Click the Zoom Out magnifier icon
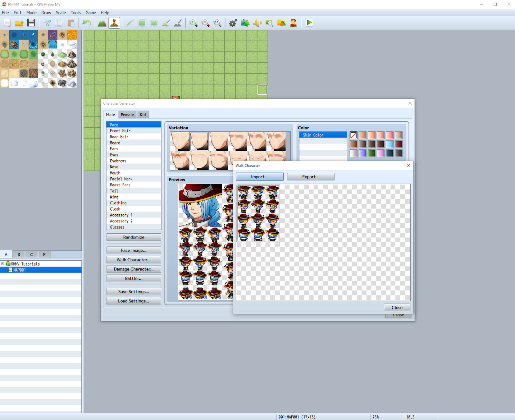Viewport: 515px width, 420px height. point(205,23)
